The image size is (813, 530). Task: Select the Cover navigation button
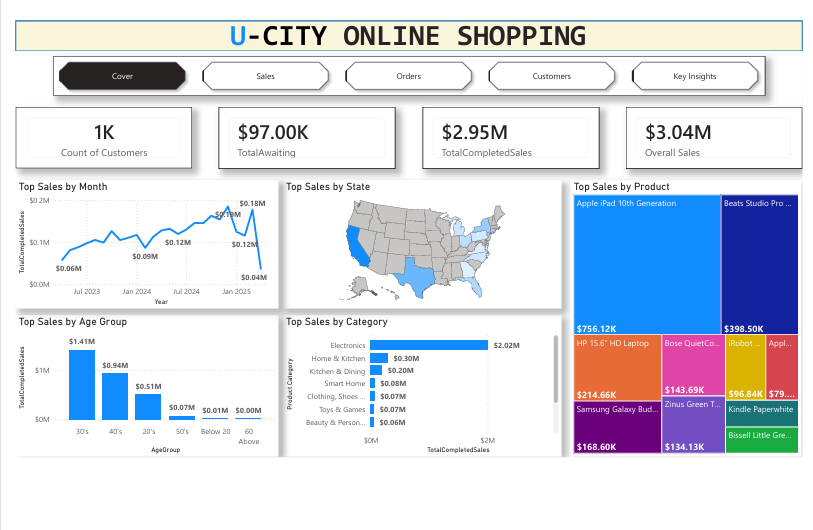(122, 76)
